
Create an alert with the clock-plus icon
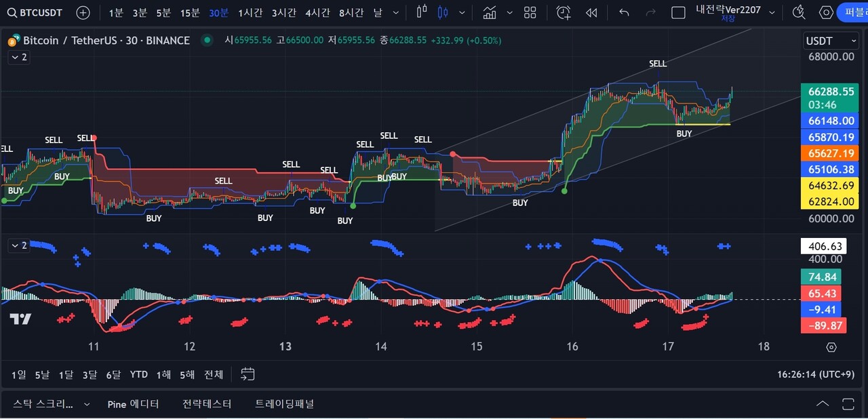[x=563, y=12]
